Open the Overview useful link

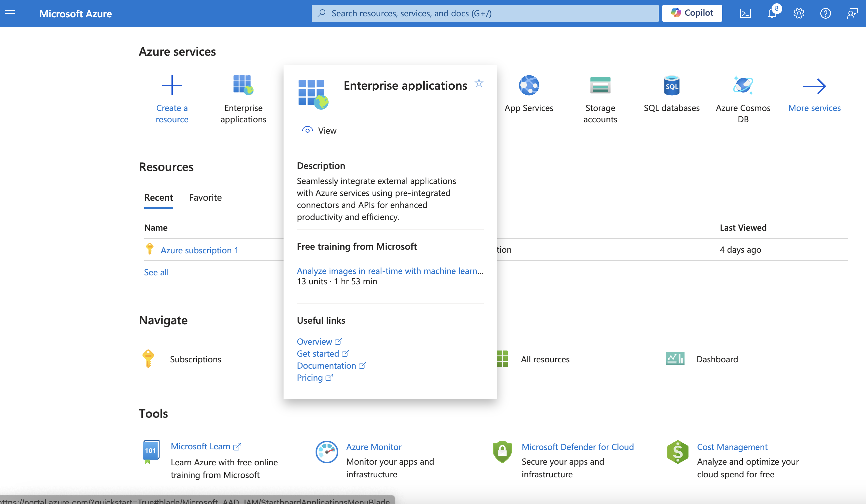320,341
